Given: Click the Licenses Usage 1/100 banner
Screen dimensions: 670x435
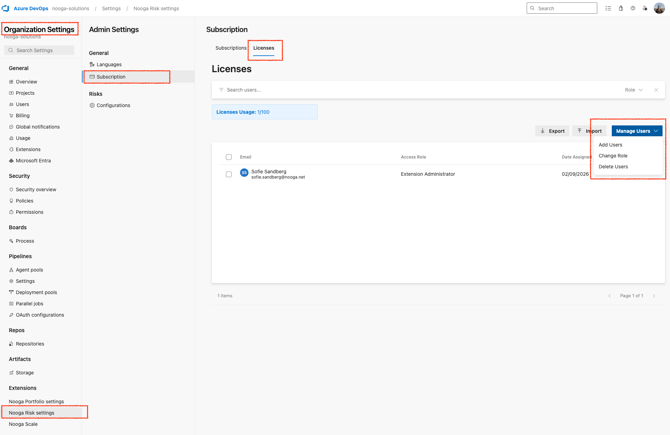Looking at the screenshot, I should (264, 112).
